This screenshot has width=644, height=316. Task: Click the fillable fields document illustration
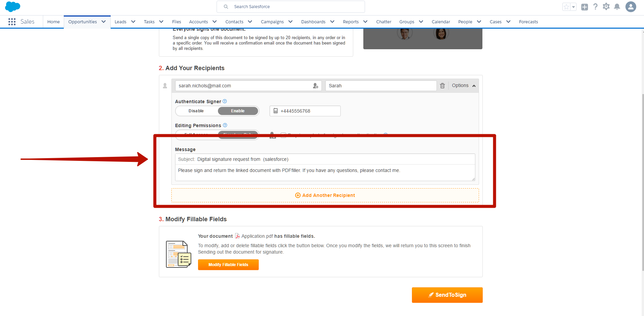178,254
